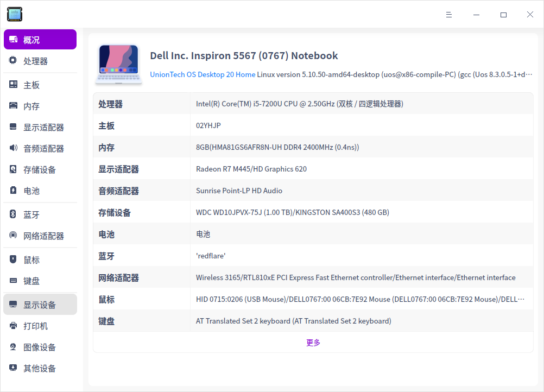Open 打印机 sidebar entry

[x=40, y=326]
